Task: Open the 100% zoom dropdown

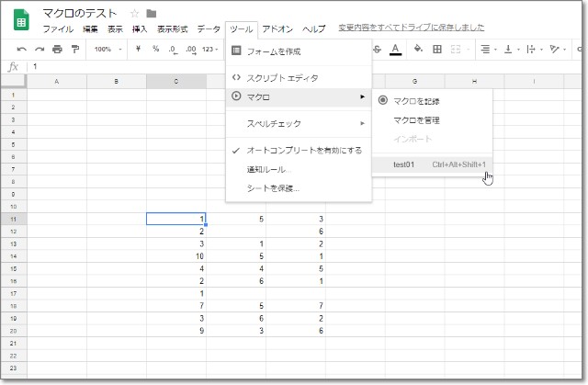Action: tap(107, 49)
